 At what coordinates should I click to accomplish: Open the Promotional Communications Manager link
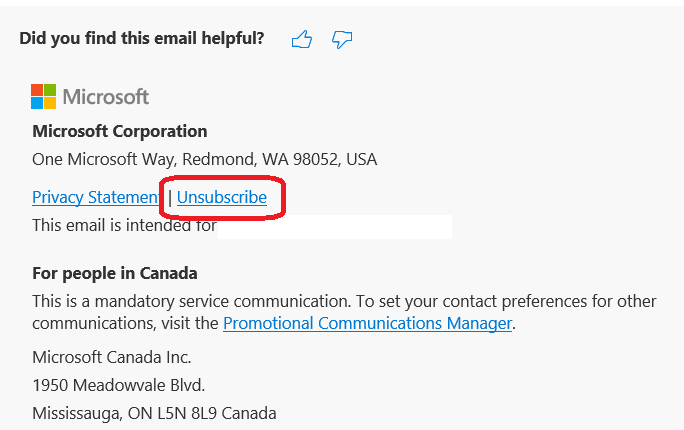click(367, 323)
